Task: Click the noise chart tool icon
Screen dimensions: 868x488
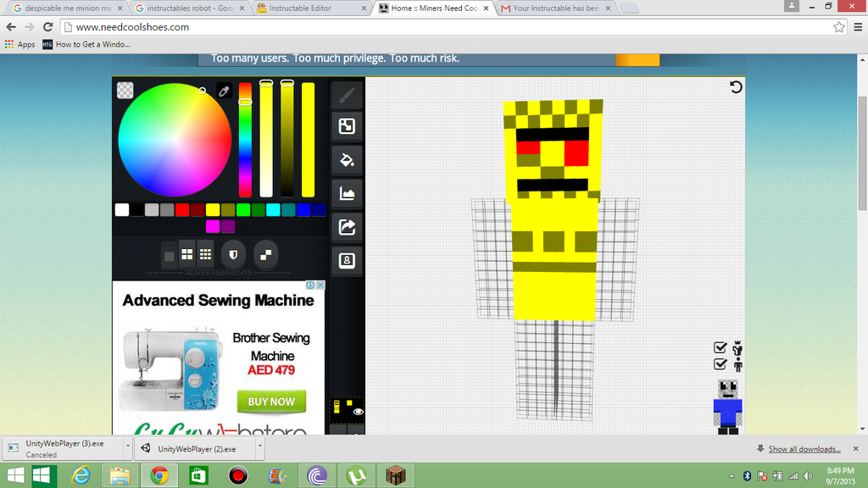Action: pyautogui.click(x=347, y=193)
